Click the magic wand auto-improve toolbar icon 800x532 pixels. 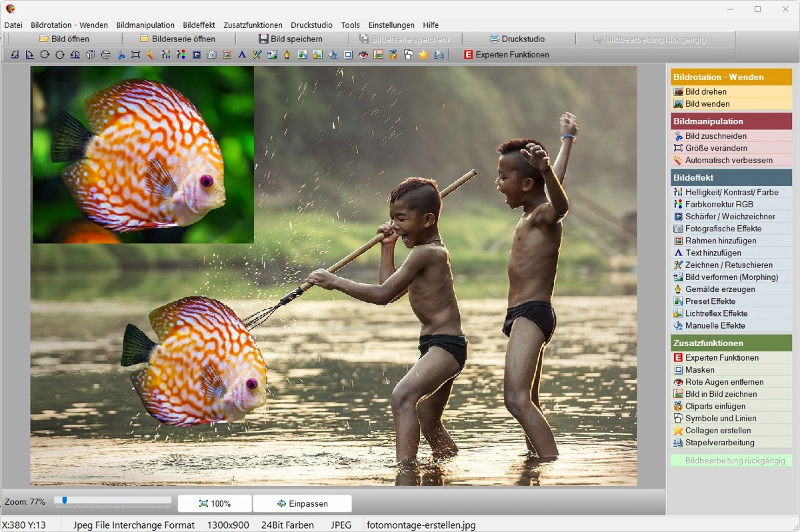pyautogui.click(x=151, y=55)
